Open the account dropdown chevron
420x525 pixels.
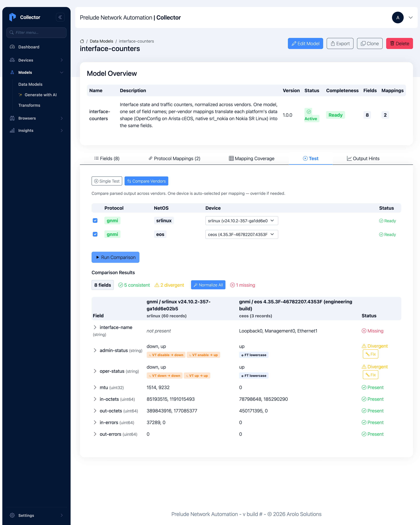[411, 17]
